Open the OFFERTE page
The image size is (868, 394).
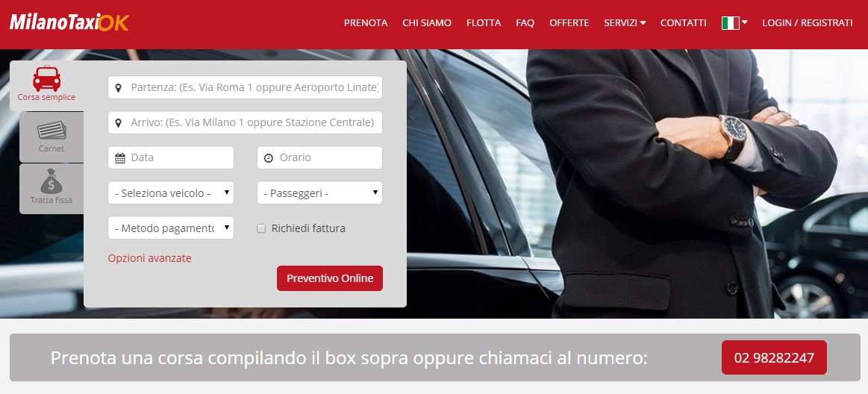point(569,22)
